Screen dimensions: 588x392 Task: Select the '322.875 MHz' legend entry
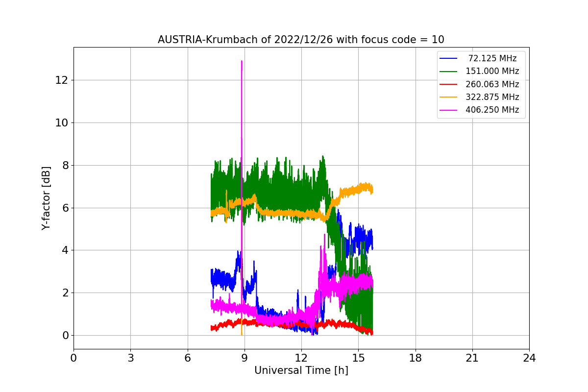[492, 97]
